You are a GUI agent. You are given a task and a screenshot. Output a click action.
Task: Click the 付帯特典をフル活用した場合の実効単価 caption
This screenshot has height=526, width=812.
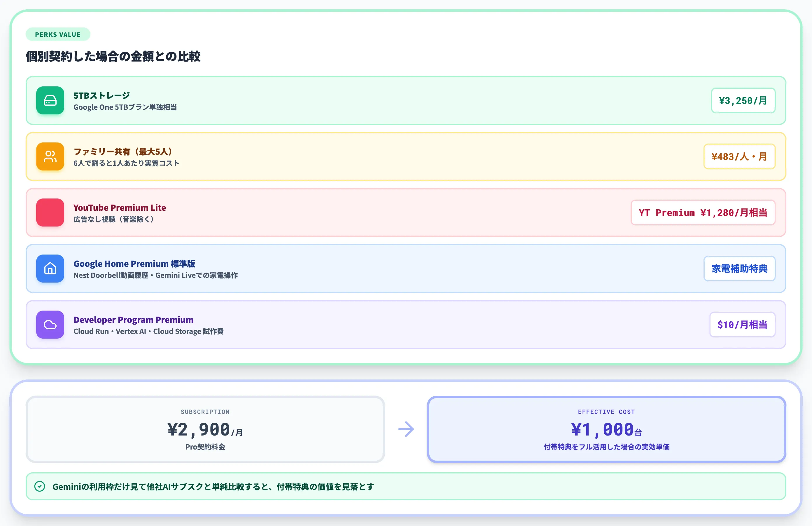[606, 447]
